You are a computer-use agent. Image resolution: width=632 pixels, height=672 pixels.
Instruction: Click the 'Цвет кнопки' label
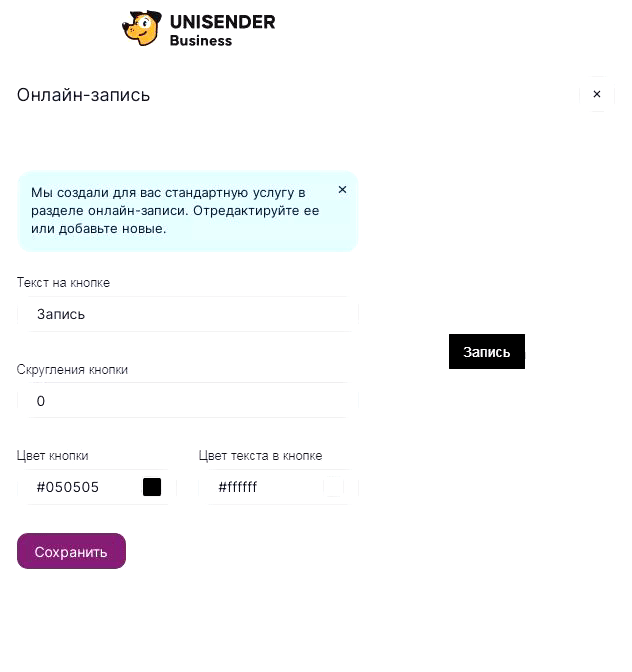tap(52, 456)
